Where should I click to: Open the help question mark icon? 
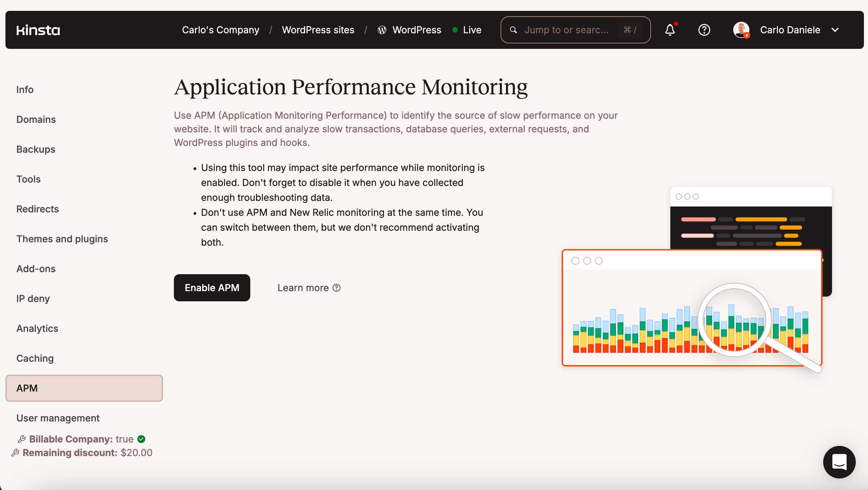click(704, 30)
